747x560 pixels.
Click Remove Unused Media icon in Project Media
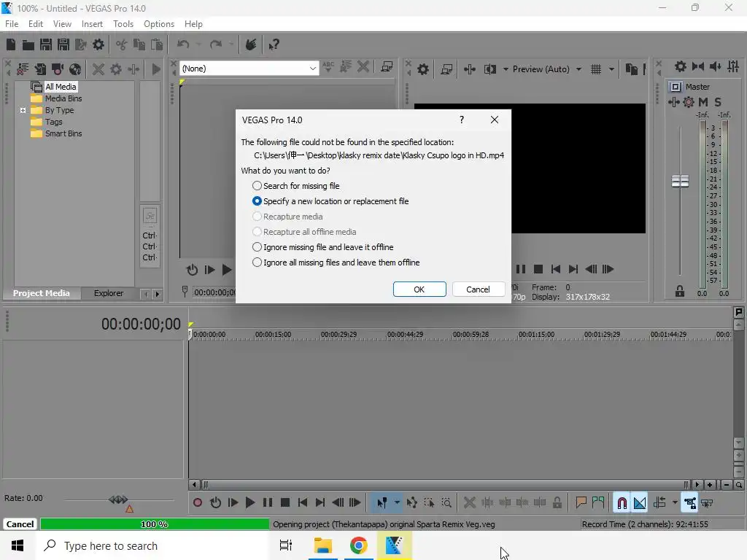tap(23, 69)
